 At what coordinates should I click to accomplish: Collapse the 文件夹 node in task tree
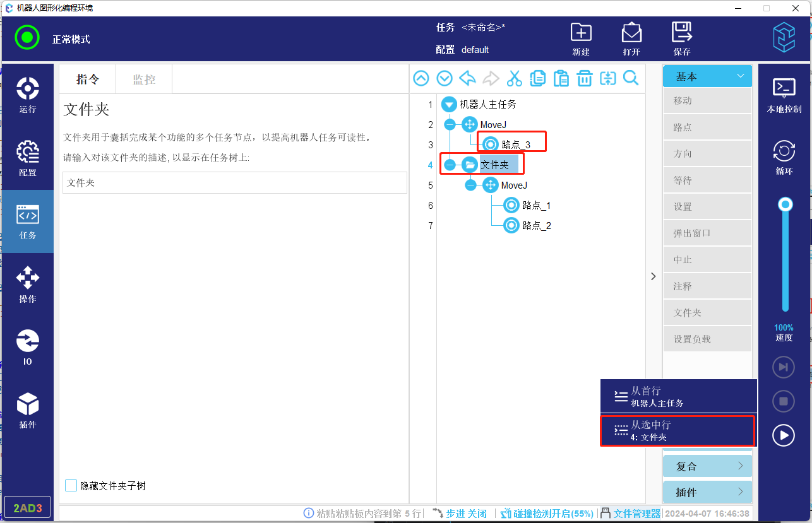pyautogui.click(x=450, y=165)
